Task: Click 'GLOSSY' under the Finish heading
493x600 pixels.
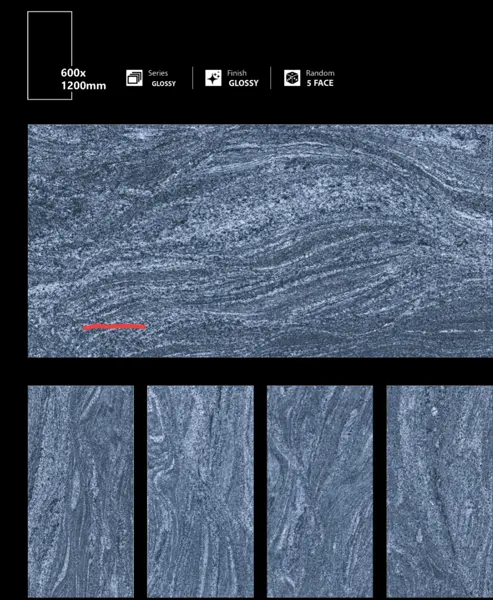Action: 243,83
